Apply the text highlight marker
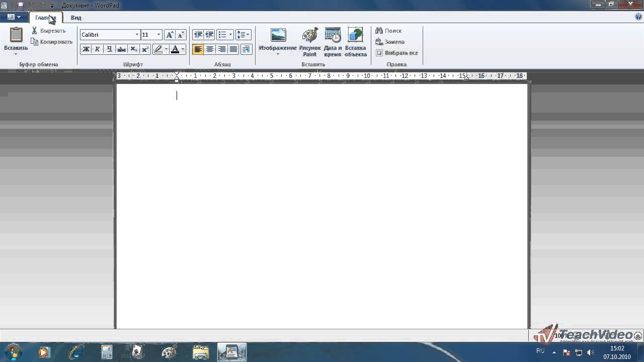 click(x=158, y=49)
